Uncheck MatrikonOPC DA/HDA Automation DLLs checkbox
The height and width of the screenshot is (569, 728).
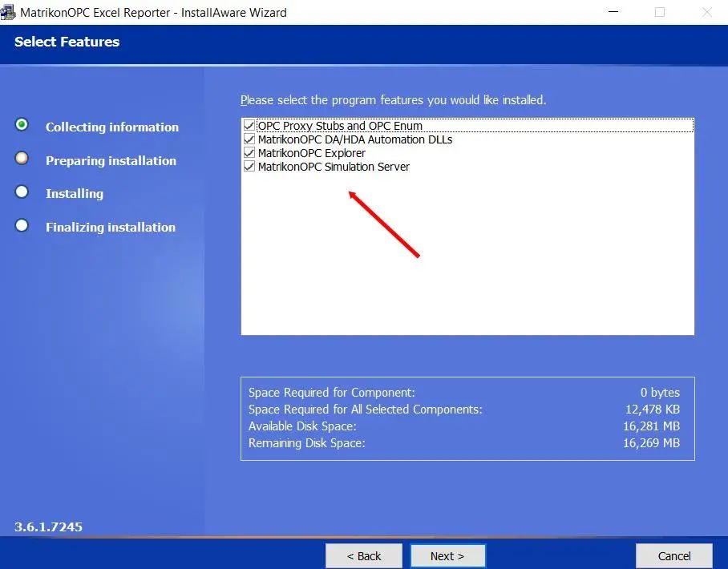[249, 139]
